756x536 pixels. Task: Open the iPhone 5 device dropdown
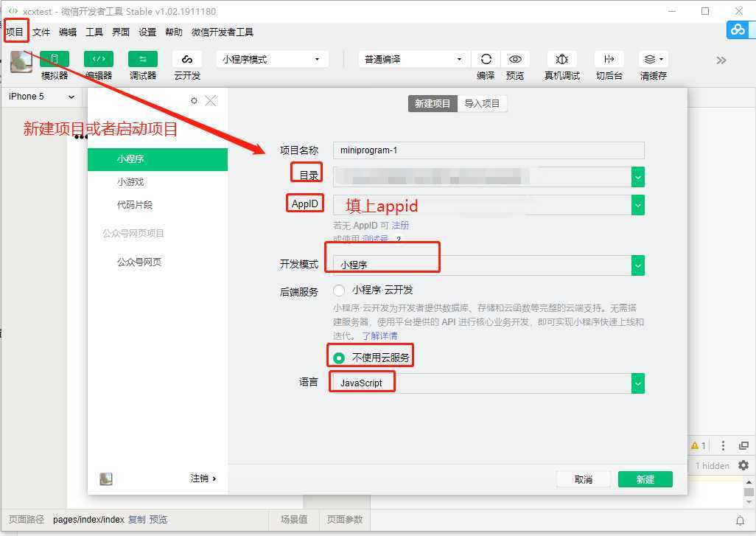(41, 97)
